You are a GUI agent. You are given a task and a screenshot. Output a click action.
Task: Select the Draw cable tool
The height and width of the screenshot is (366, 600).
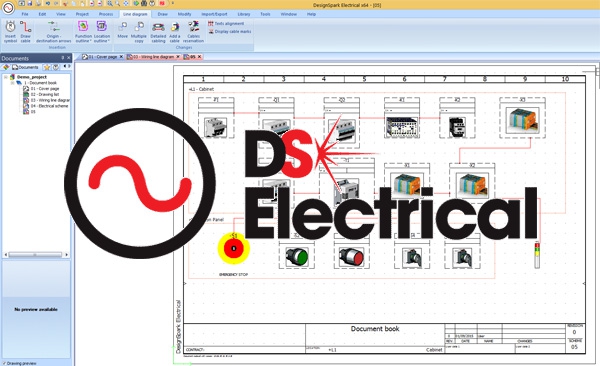pos(26,32)
